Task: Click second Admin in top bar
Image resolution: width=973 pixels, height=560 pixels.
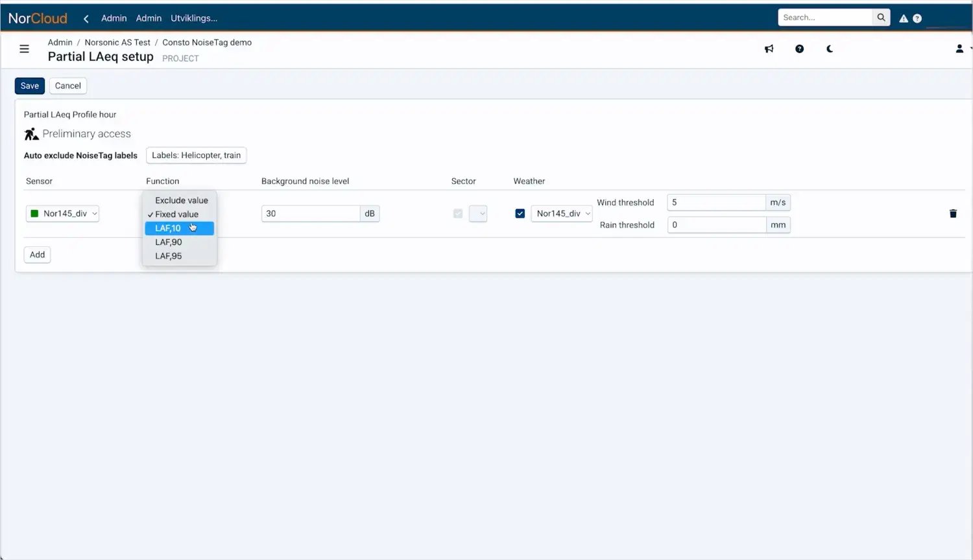Action: (149, 18)
